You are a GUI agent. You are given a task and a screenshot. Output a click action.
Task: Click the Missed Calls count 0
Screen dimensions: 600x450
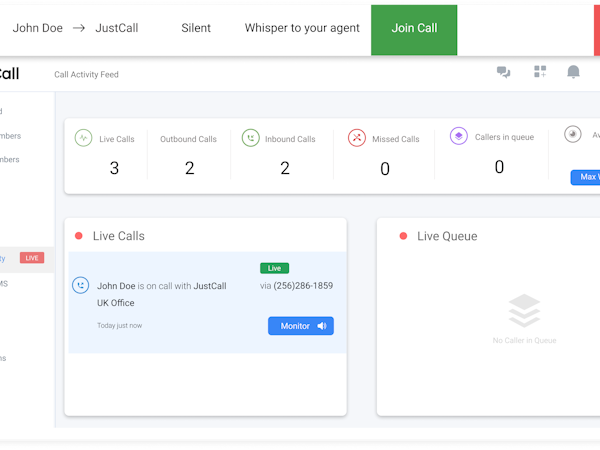click(x=385, y=169)
